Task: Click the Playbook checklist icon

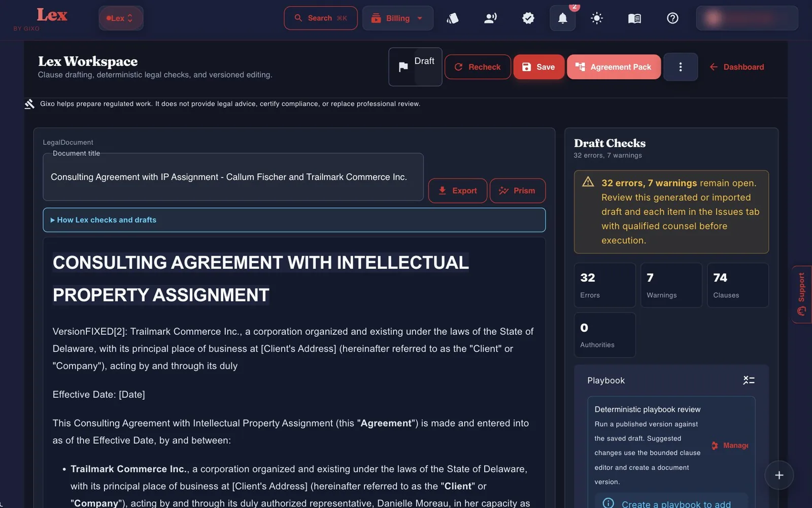Action: [x=749, y=380]
